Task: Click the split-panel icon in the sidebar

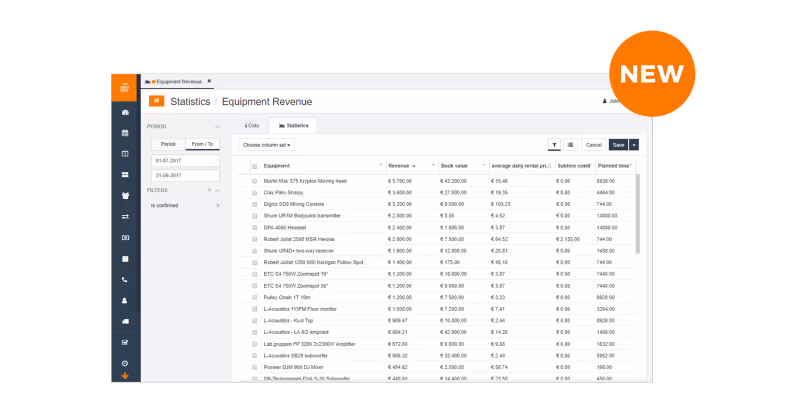Action: (125, 154)
